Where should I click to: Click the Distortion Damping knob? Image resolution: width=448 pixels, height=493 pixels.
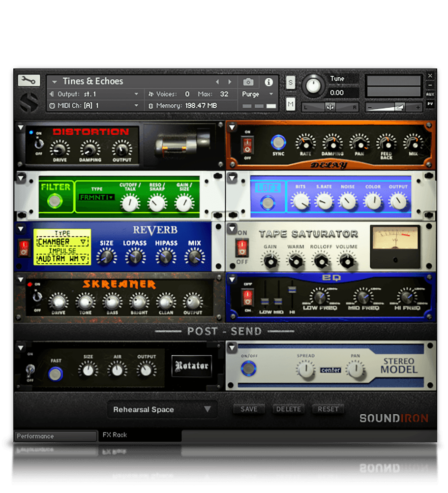[90, 149]
